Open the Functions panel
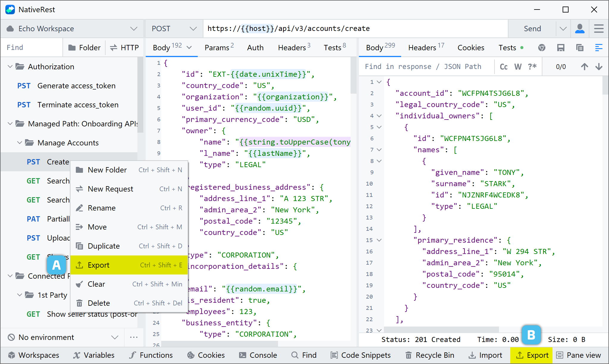The image size is (609, 364). click(151, 355)
